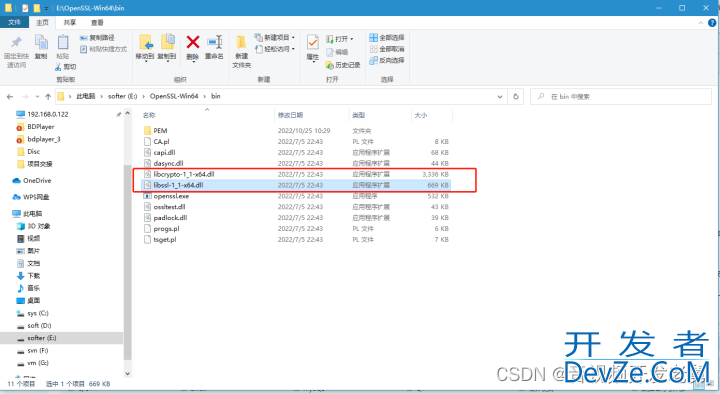
Task: Expand the address bar history dropdown
Action: pyautogui.click(x=500, y=96)
